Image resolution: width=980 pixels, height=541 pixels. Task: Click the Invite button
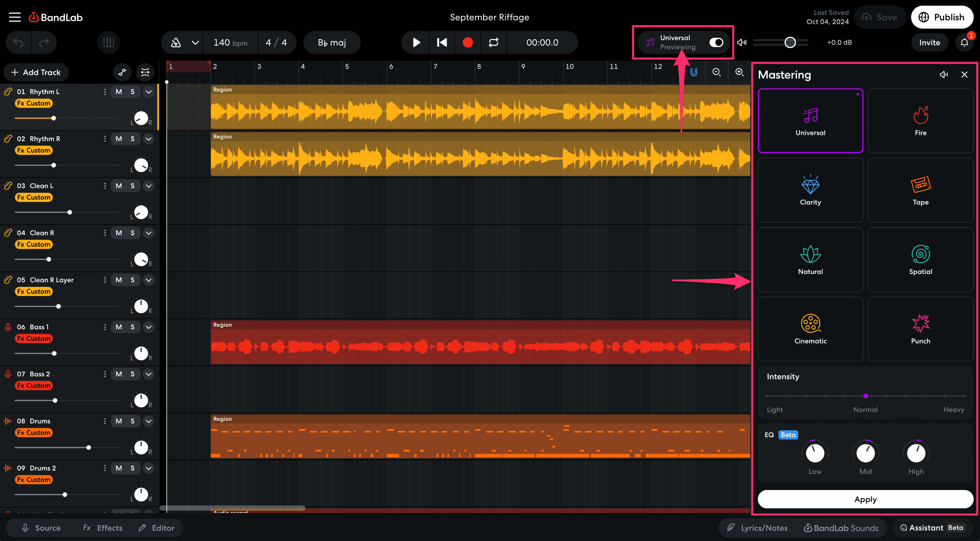(x=929, y=42)
